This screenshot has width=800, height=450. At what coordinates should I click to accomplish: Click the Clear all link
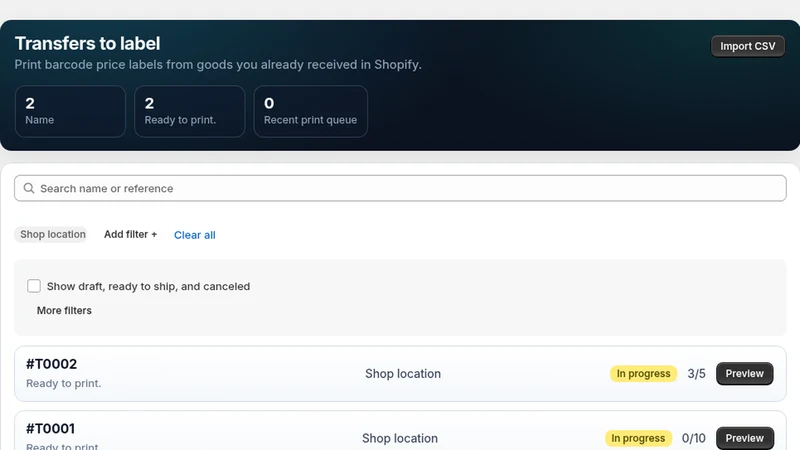tap(194, 235)
